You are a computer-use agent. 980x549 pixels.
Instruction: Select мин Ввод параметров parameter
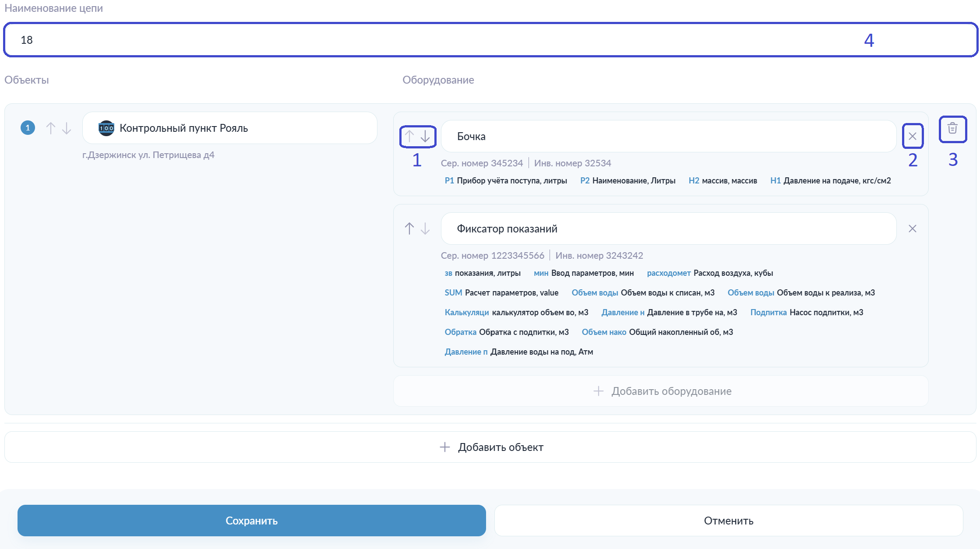pyautogui.click(x=584, y=273)
